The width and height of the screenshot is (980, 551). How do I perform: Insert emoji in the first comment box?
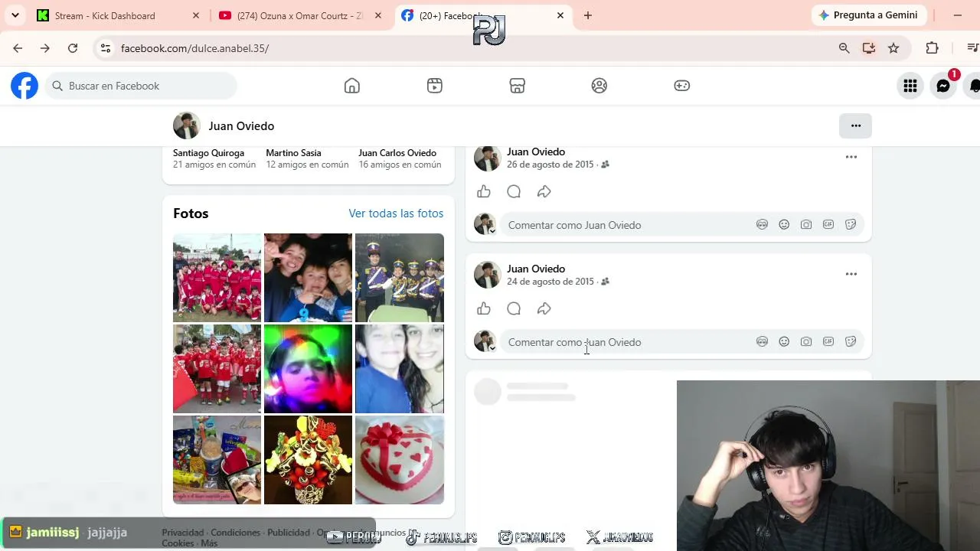pyautogui.click(x=784, y=224)
